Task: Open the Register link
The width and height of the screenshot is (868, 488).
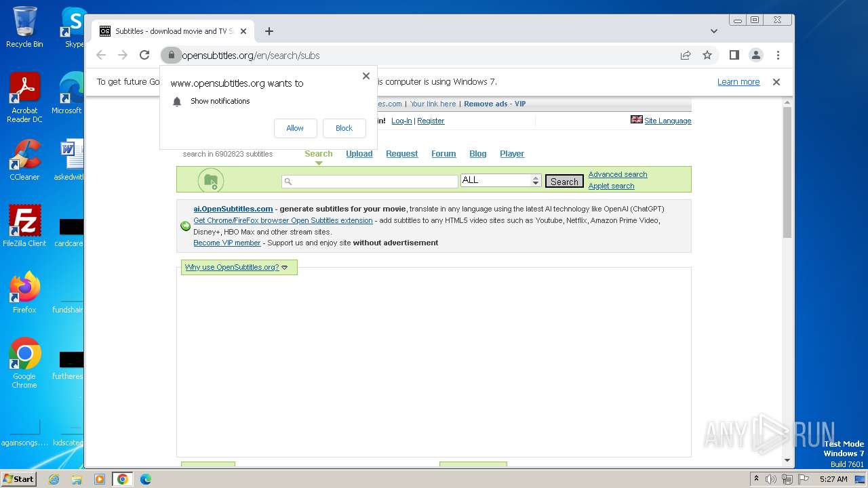Action: 431,121
